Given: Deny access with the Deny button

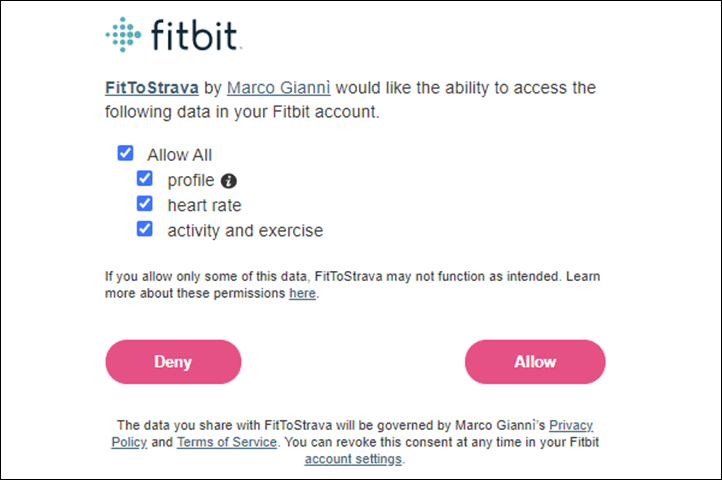Looking at the screenshot, I should pos(173,362).
